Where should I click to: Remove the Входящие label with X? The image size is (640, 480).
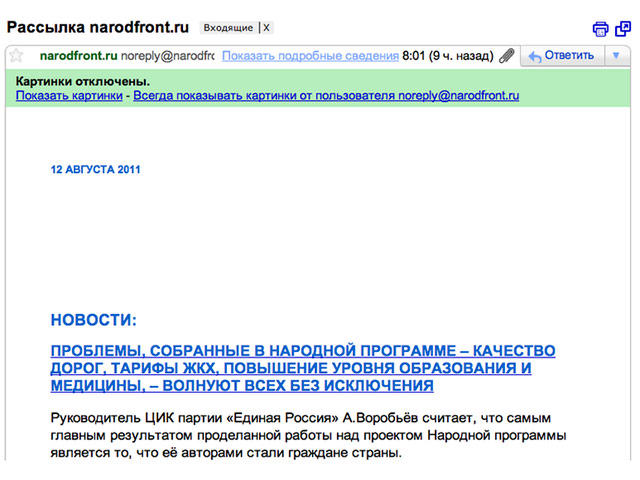coord(266,29)
